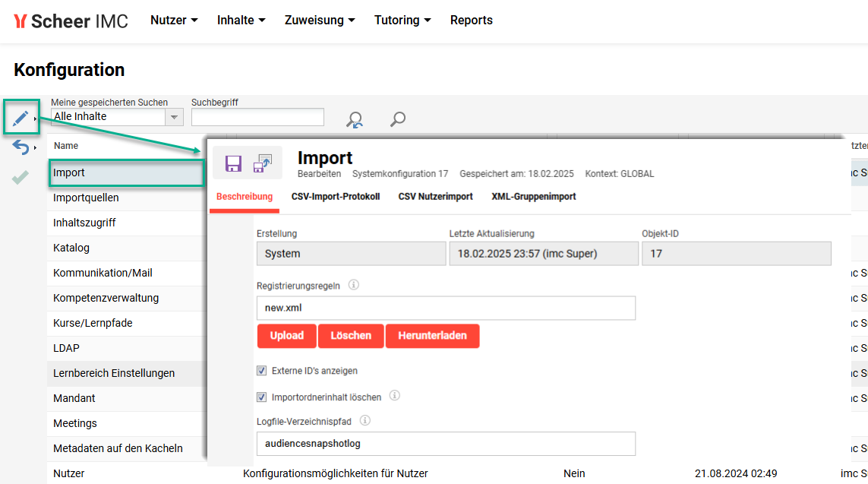Toggle Importordnerinhalt löschen checkbox
This screenshot has height=484, width=868.
262,396
